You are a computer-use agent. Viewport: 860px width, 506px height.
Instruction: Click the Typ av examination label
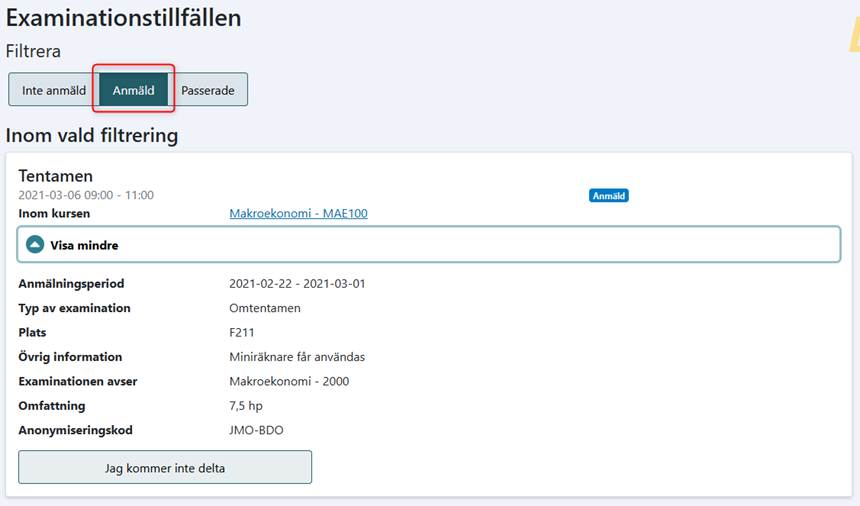point(75,308)
